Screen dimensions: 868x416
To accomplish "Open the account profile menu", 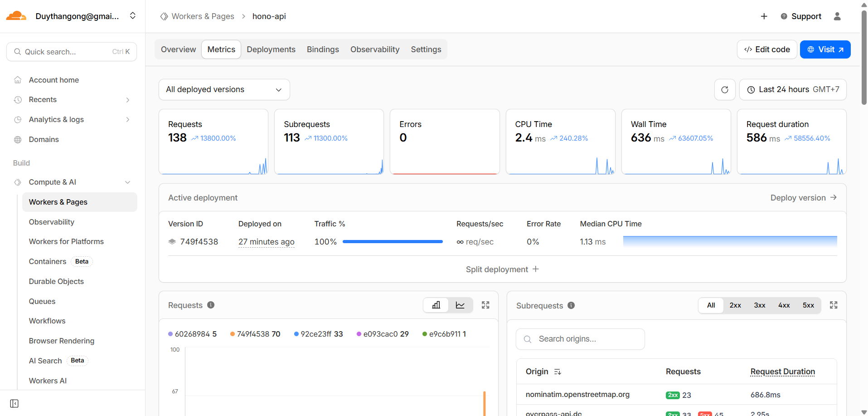I will point(837,16).
